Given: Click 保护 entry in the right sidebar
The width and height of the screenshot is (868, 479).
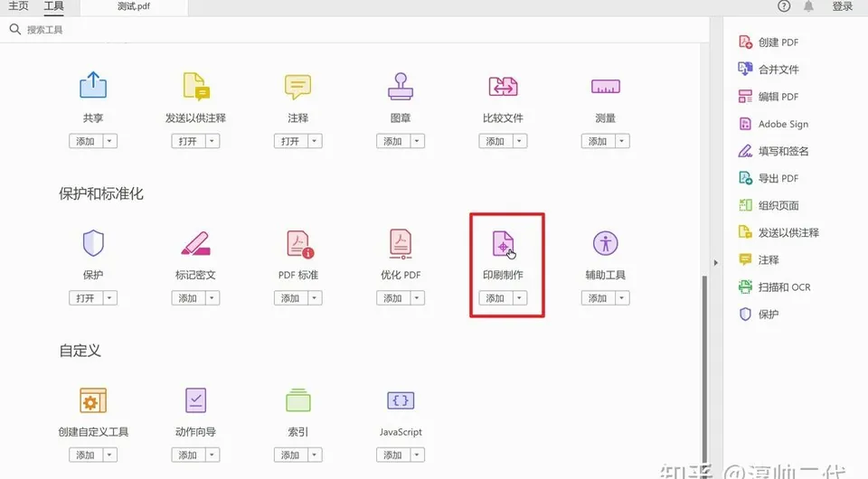Looking at the screenshot, I should tap(759, 315).
